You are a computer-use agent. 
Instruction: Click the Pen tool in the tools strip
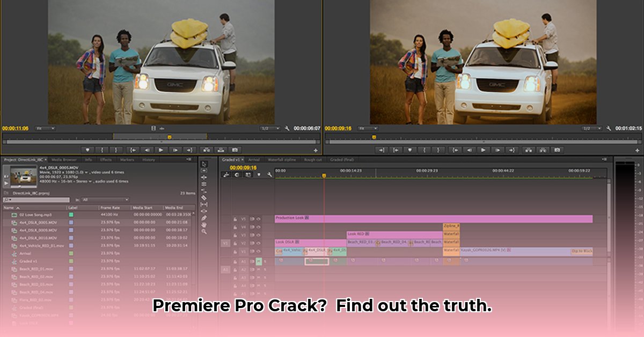(x=206, y=218)
